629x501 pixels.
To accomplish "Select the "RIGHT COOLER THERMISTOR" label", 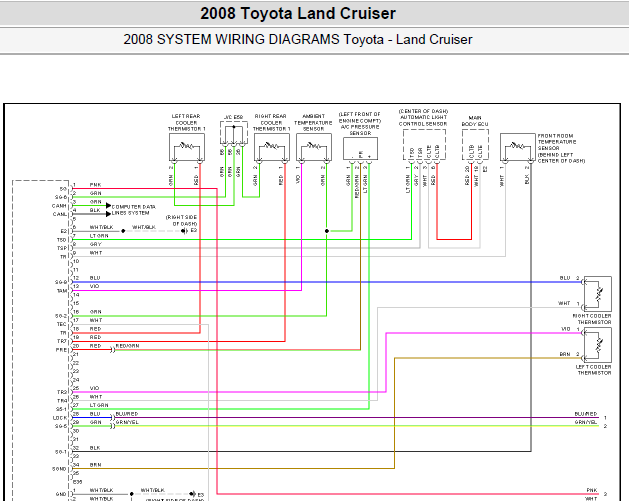I will click(x=592, y=319).
